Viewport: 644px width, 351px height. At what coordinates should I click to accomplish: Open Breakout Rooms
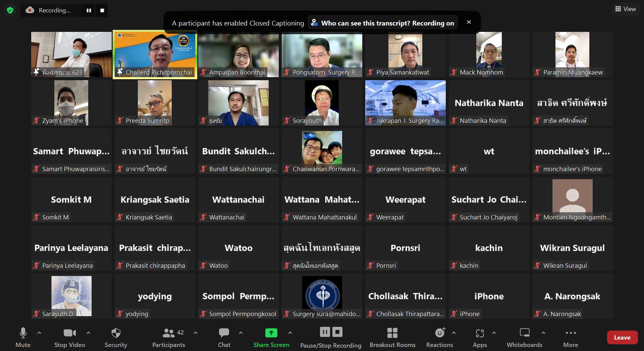(392, 337)
